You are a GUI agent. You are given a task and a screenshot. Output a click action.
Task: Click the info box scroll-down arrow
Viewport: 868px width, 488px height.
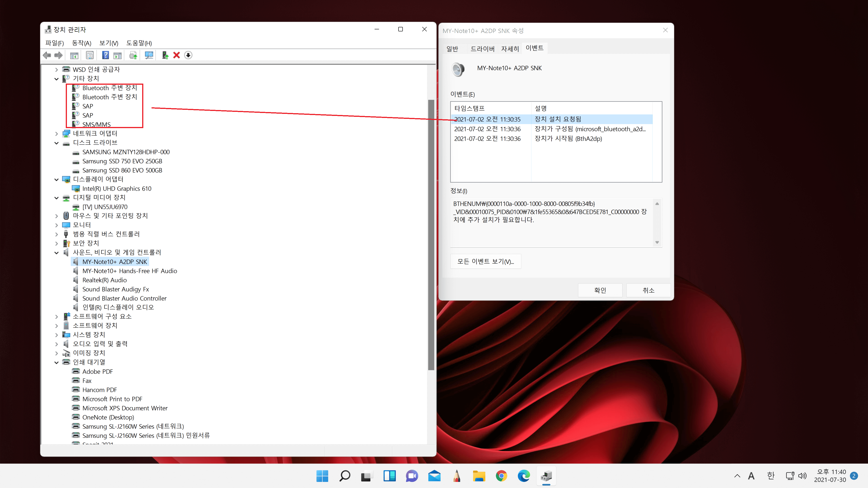click(657, 242)
